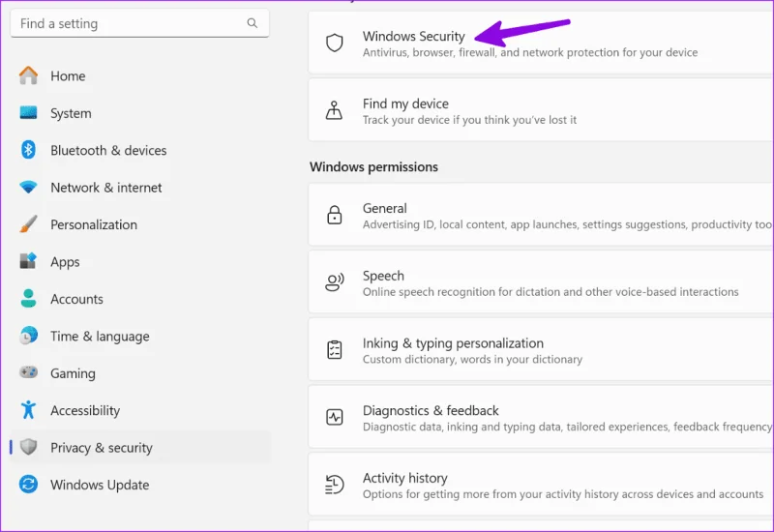Click the Bluetooth icon in sidebar
The image size is (774, 532).
tap(28, 150)
